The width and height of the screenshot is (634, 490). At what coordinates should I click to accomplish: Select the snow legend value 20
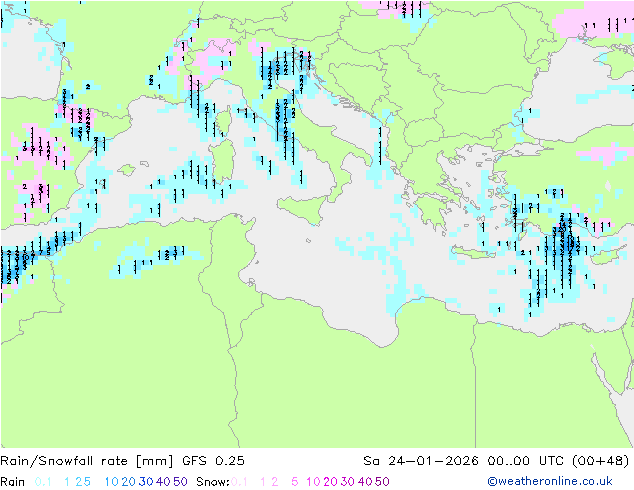(x=330, y=482)
